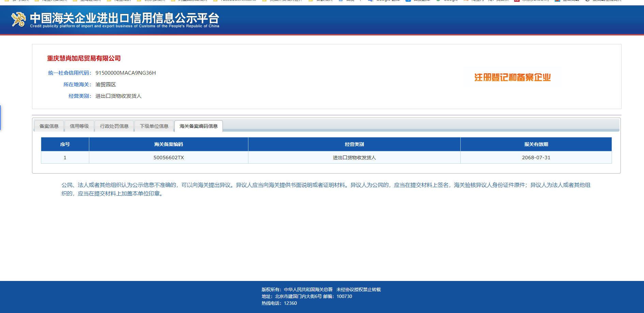Click the footer address line 北京市建国门内大街6号
This screenshot has height=313, width=644.
pyautogui.click(x=307, y=296)
